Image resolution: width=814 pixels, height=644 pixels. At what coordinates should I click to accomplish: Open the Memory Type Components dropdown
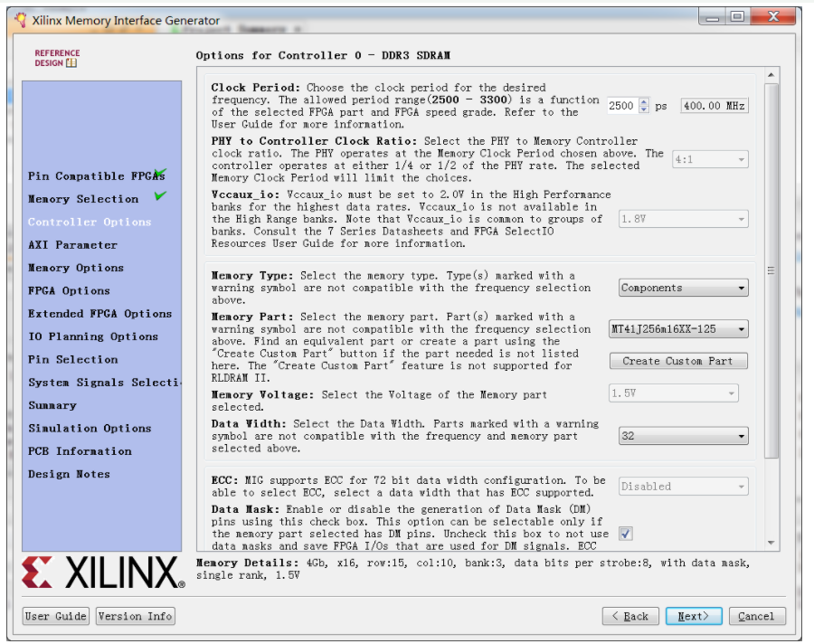pos(684,288)
